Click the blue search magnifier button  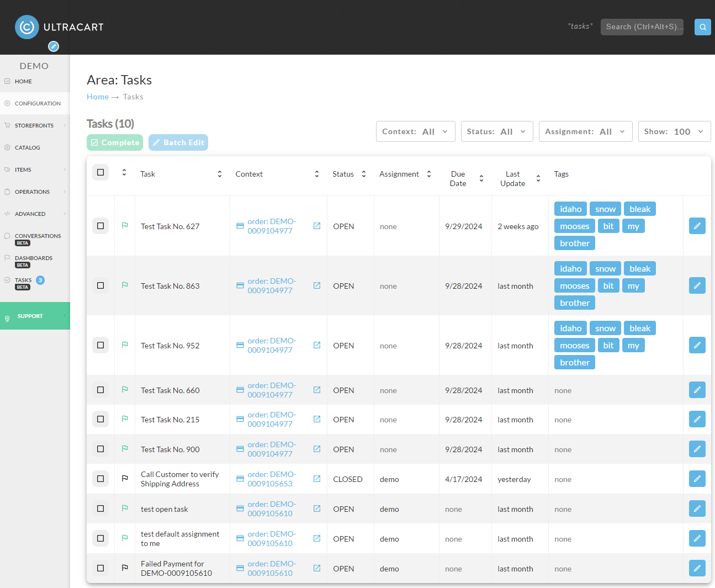703,27
